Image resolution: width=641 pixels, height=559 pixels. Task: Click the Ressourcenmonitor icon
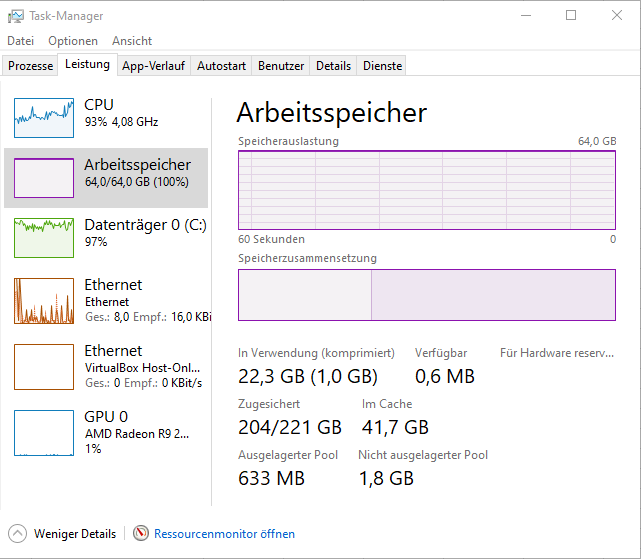click(x=141, y=534)
